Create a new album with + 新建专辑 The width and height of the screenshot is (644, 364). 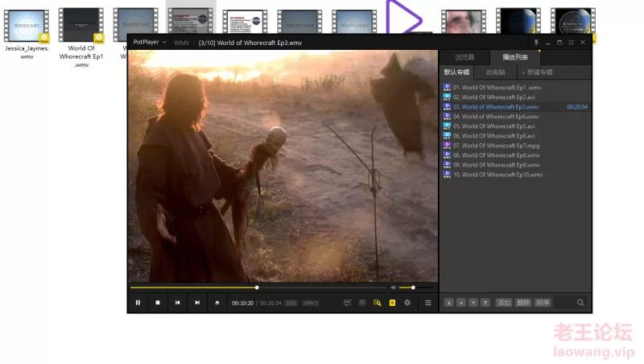(x=537, y=72)
